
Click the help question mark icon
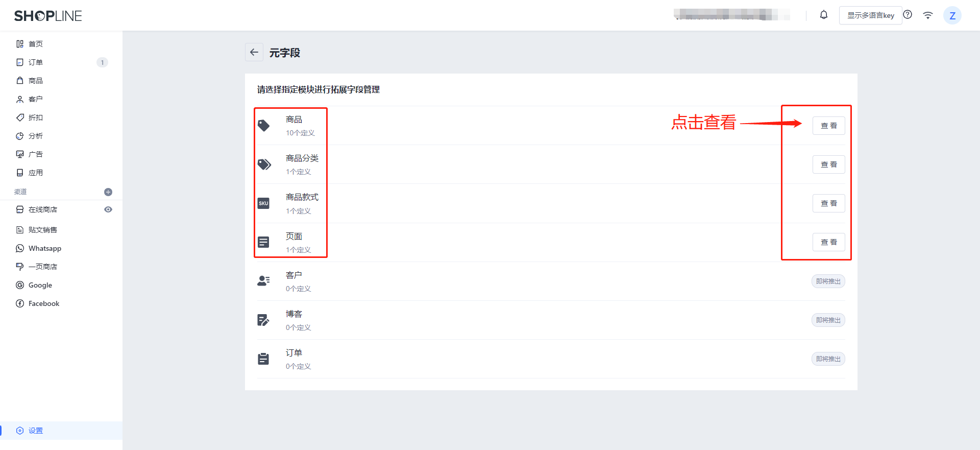click(908, 15)
